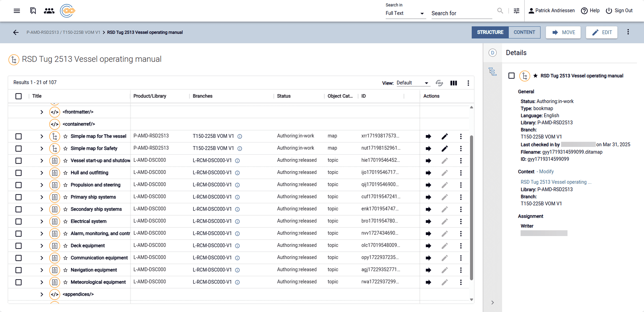
Task: Open the hamburger navigation menu
Action: [16, 10]
